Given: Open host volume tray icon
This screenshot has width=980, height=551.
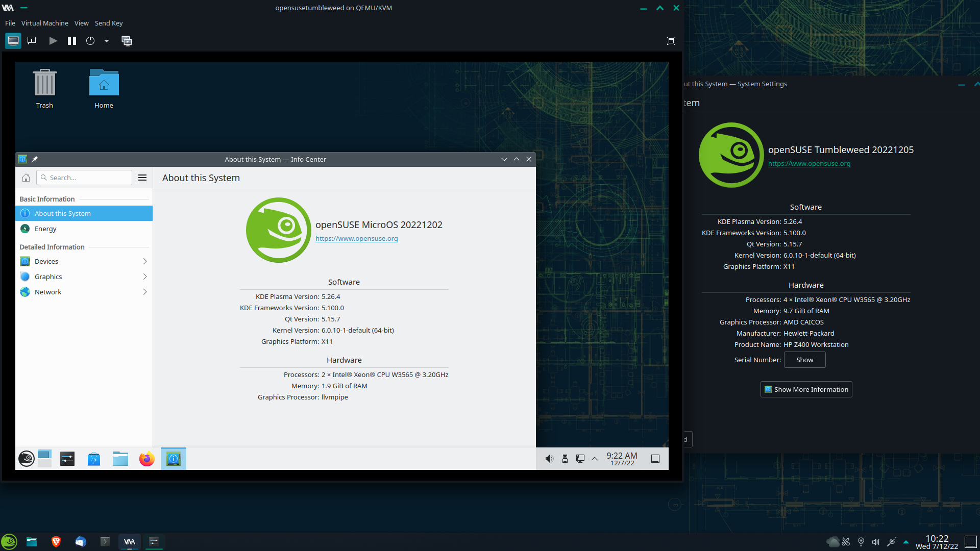Looking at the screenshot, I should [x=876, y=542].
